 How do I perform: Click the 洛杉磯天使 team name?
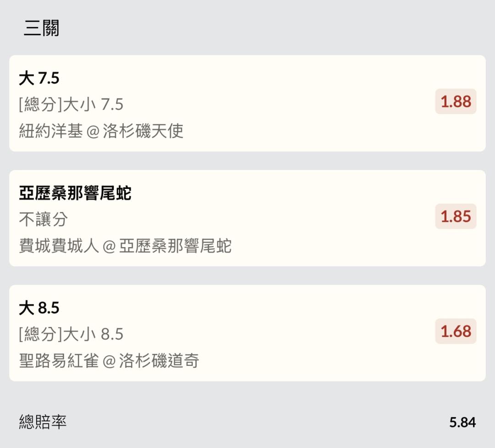[143, 131]
